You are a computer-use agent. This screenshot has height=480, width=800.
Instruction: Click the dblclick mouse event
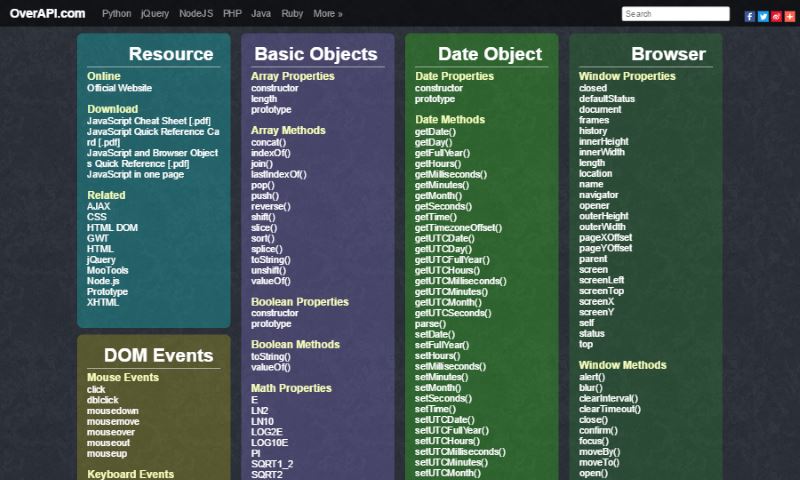click(x=103, y=400)
